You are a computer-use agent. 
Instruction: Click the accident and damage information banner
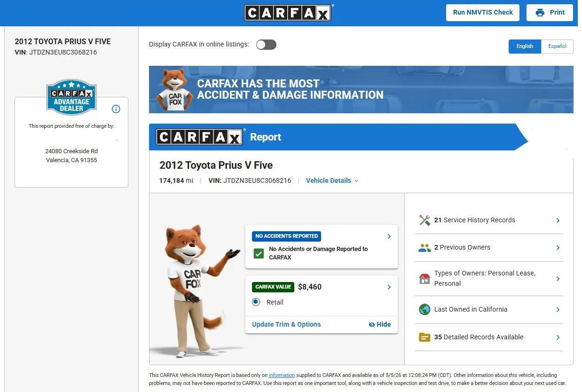(361, 89)
